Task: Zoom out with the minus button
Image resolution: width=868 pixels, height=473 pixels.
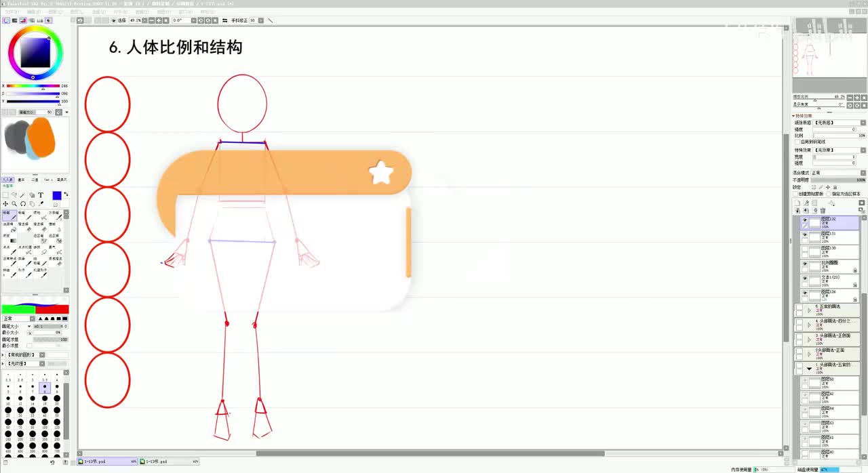Action: coord(152,20)
